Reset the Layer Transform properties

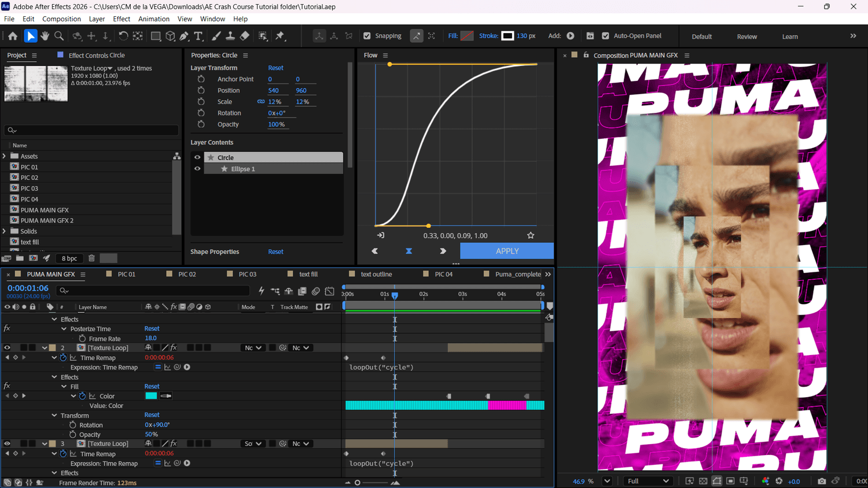(x=275, y=68)
